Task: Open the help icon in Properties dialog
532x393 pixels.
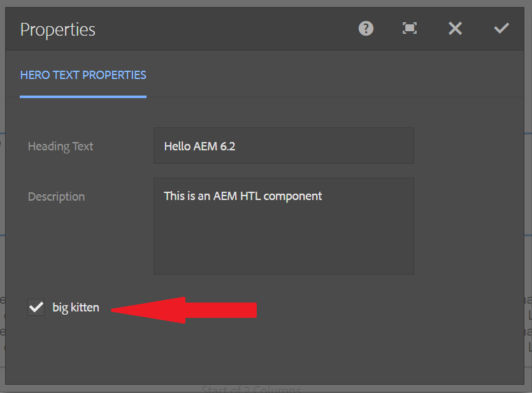Action: click(366, 29)
